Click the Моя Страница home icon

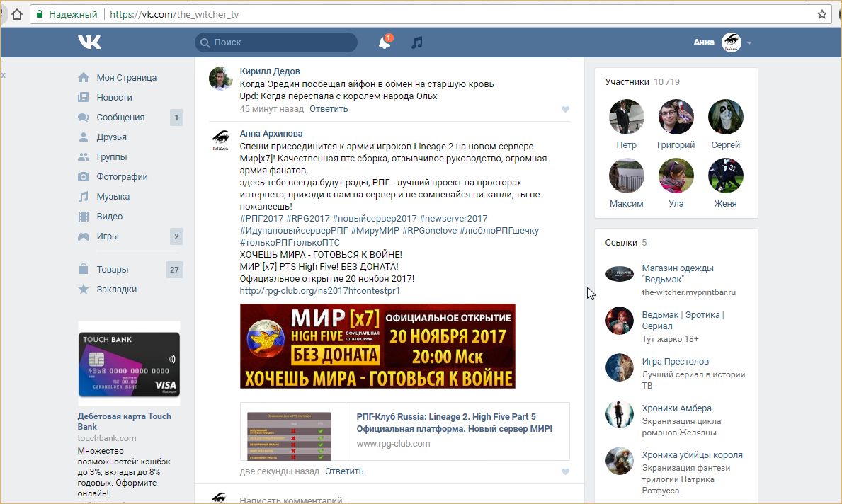84,77
